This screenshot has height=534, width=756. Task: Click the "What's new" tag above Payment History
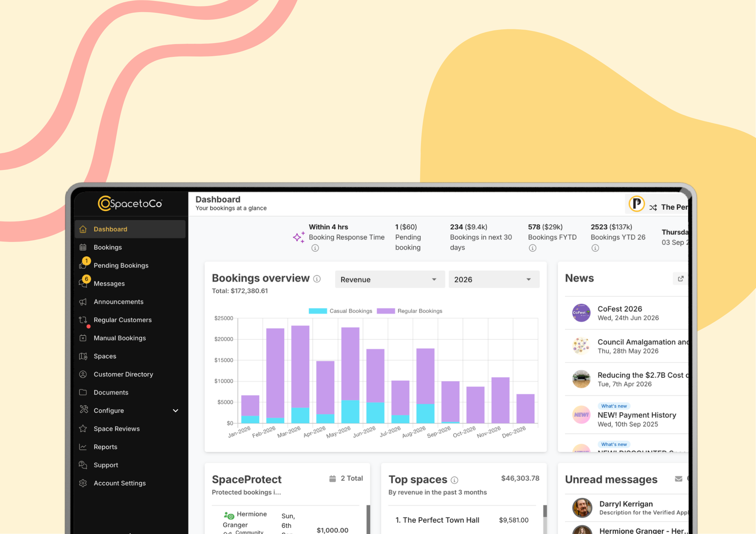(x=614, y=406)
